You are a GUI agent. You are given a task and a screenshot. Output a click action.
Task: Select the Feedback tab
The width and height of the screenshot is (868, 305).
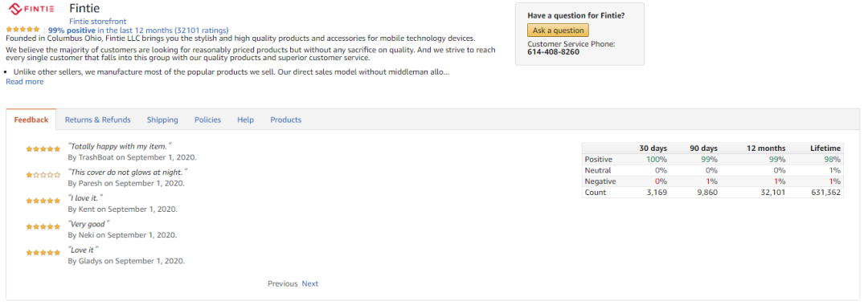pyautogui.click(x=31, y=120)
